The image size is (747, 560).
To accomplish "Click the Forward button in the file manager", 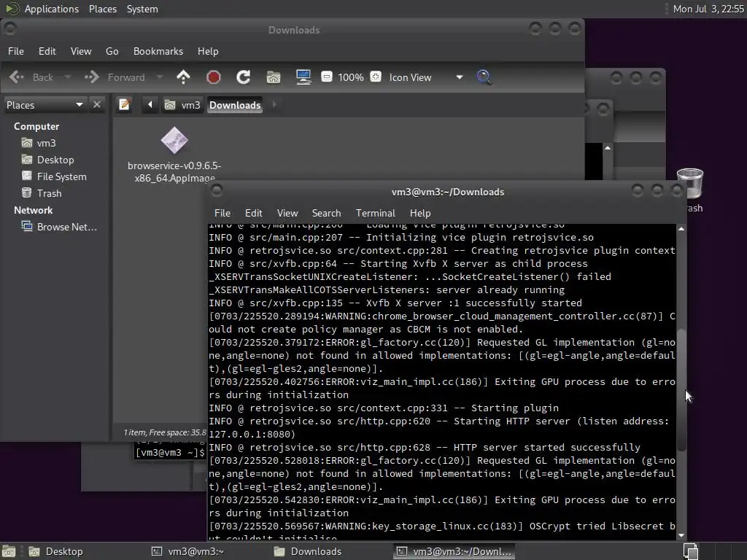I will (115, 77).
